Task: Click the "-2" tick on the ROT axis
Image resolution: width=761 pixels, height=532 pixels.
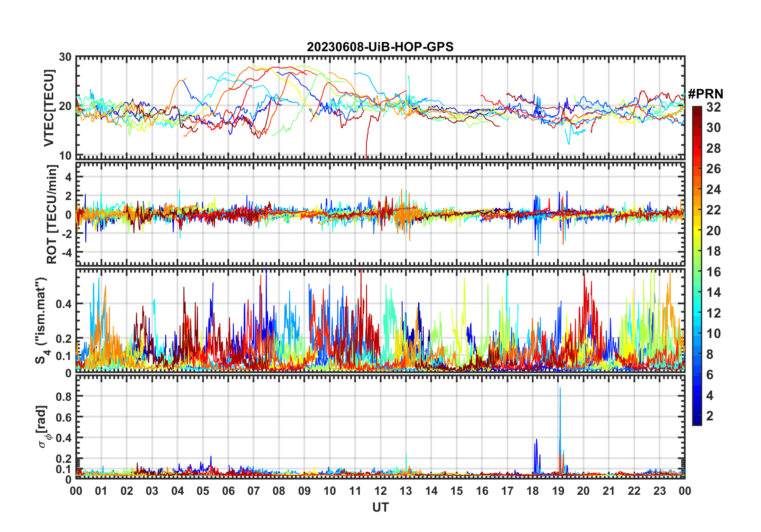Action: click(66, 234)
